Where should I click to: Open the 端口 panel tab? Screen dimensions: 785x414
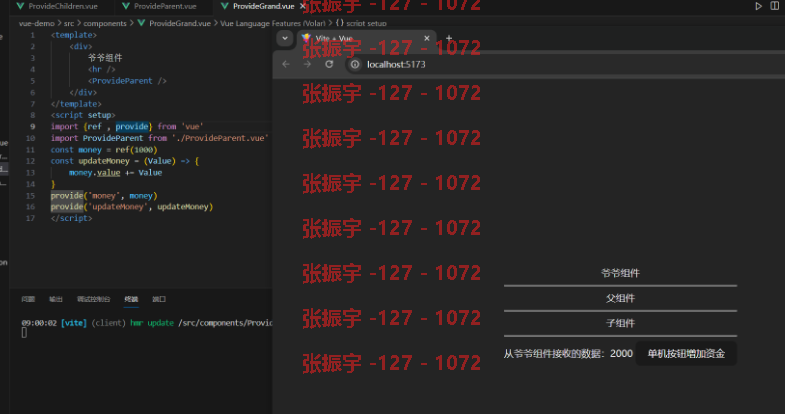pos(159,299)
